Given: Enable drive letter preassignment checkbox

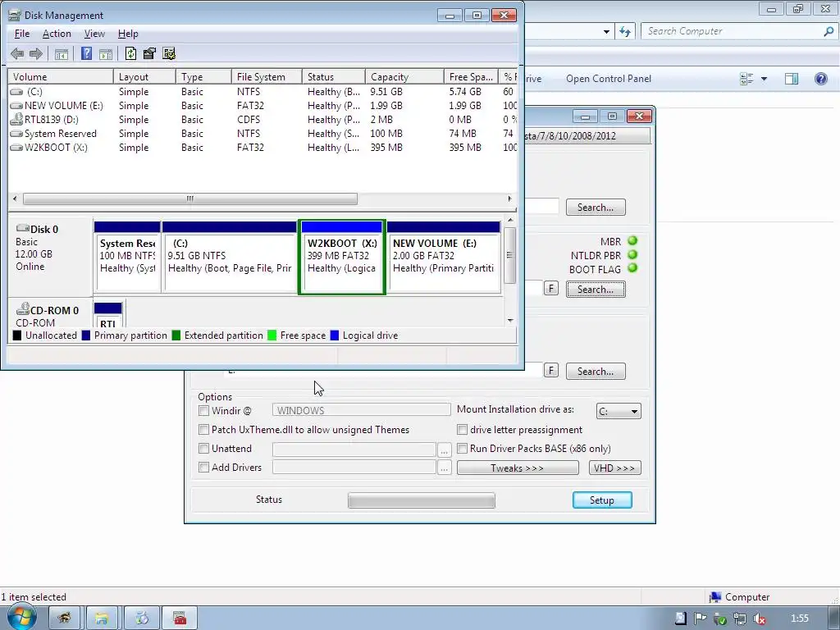Looking at the screenshot, I should tap(462, 430).
